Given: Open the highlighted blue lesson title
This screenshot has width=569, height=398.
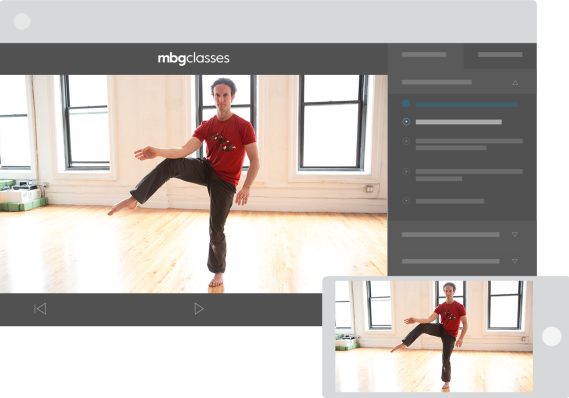Looking at the screenshot, I should click(x=467, y=104).
